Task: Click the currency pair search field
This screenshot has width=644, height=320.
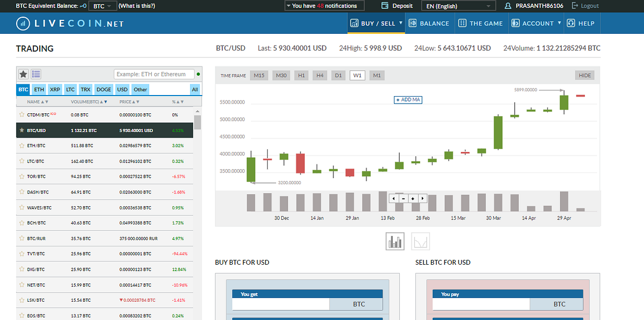Action: coord(156,74)
